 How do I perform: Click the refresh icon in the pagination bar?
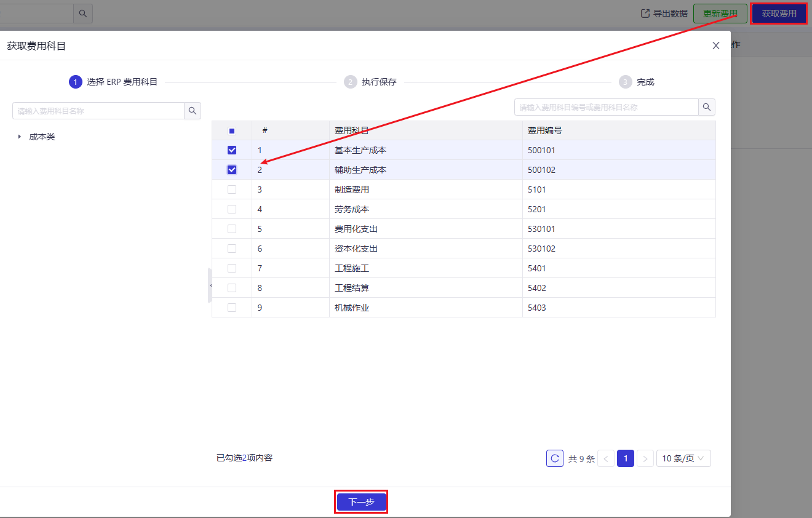pos(555,458)
